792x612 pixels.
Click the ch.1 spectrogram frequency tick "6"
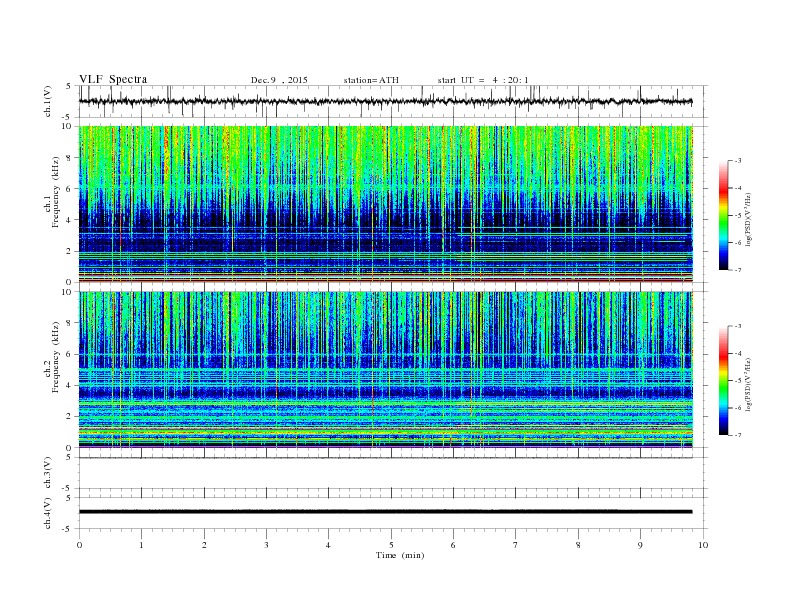pos(69,188)
